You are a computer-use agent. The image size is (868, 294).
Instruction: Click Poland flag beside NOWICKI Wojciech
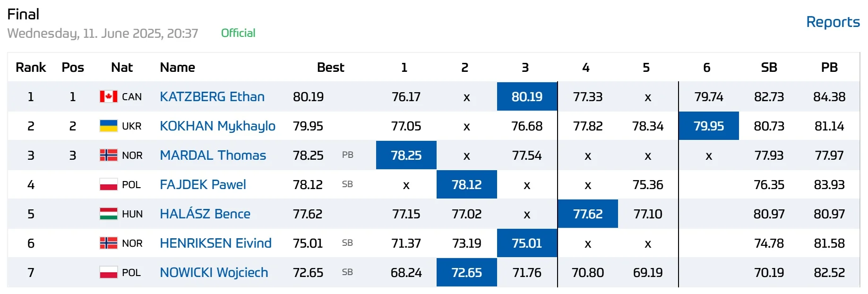(108, 273)
